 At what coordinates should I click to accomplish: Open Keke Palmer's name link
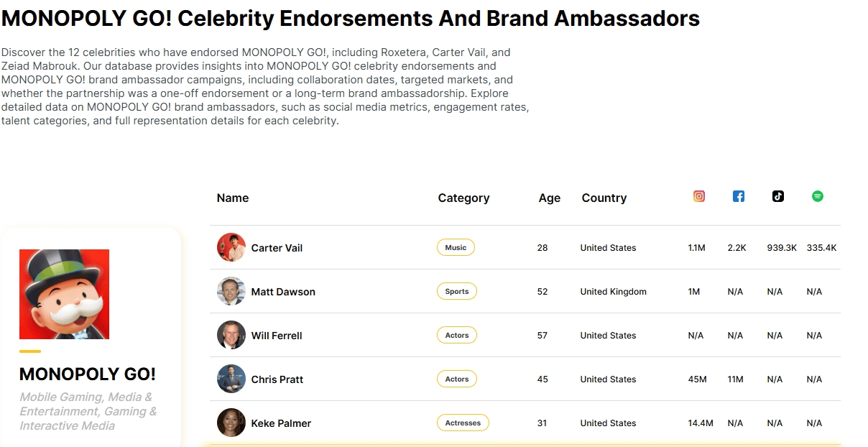[x=281, y=423]
